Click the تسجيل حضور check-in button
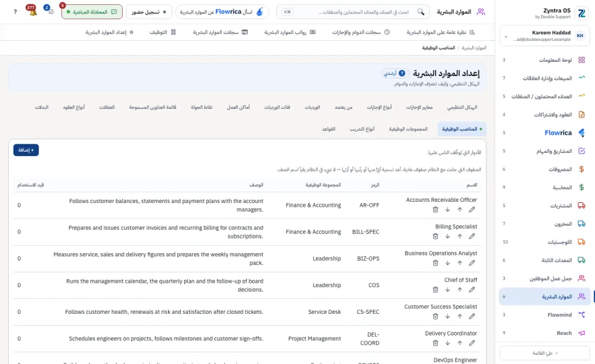 (149, 12)
